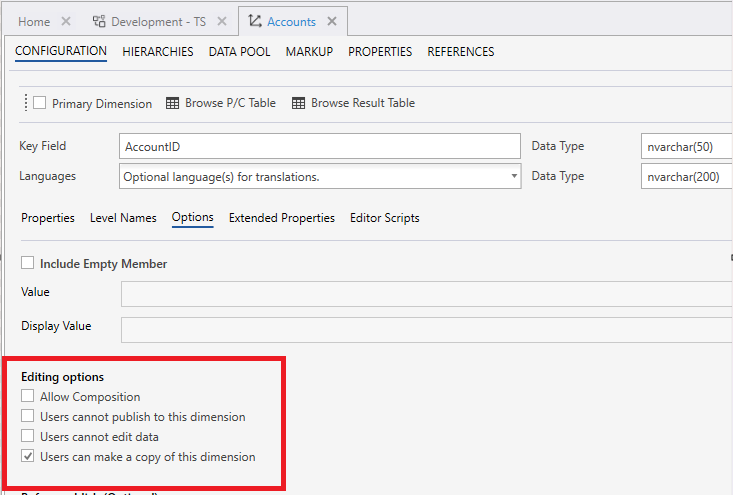Click the Display Value text field
Screen dimensions: 733x495
[426, 329]
